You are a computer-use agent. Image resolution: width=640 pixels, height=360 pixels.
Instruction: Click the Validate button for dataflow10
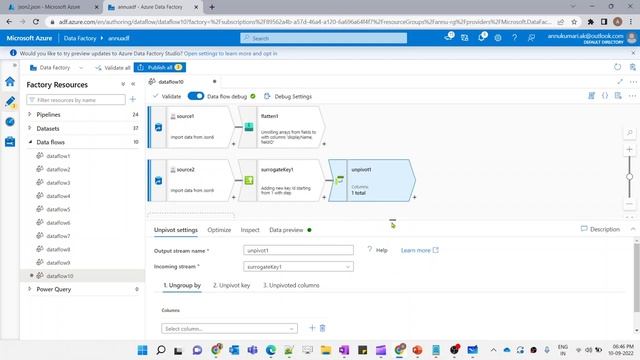click(x=167, y=96)
